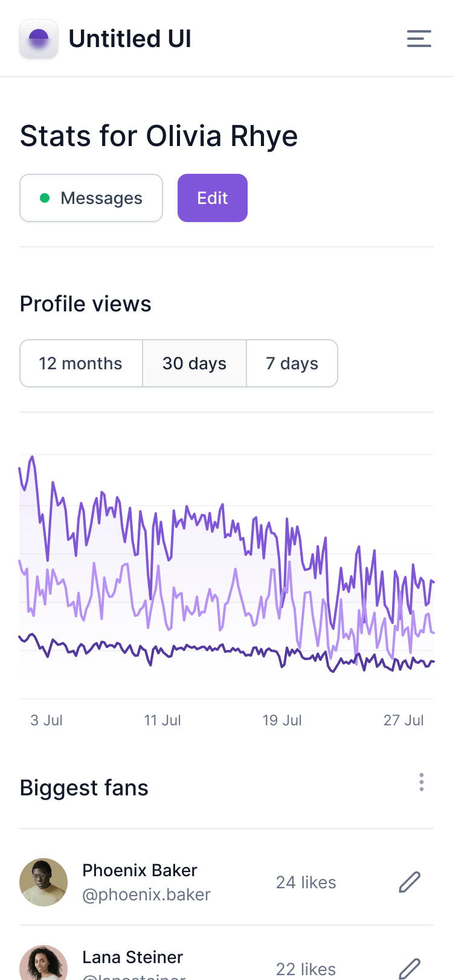Click the Phoenix Baker name
Screen dimensions: 453x980
140,870
